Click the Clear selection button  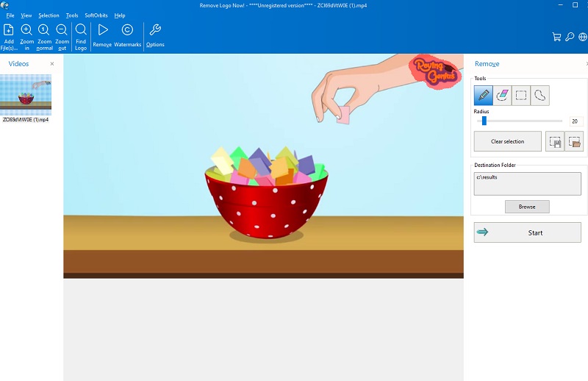coord(507,141)
